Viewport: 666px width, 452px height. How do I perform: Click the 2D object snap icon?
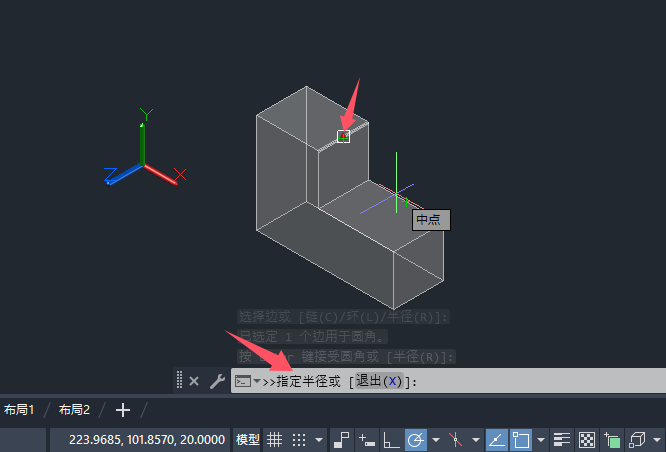coord(521,440)
